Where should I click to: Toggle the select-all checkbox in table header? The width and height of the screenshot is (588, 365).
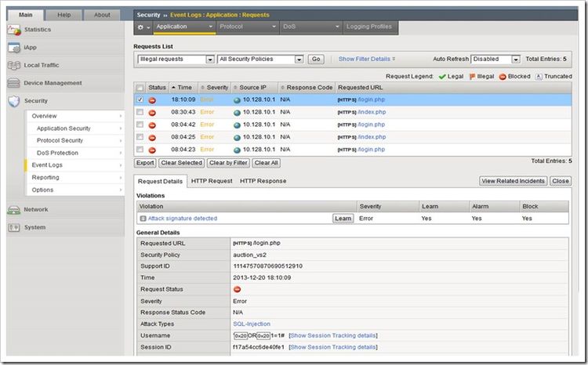pyautogui.click(x=140, y=88)
